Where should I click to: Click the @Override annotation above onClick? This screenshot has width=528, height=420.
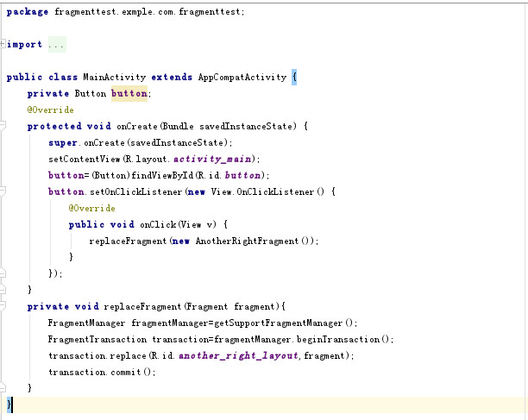pyautogui.click(x=92, y=208)
